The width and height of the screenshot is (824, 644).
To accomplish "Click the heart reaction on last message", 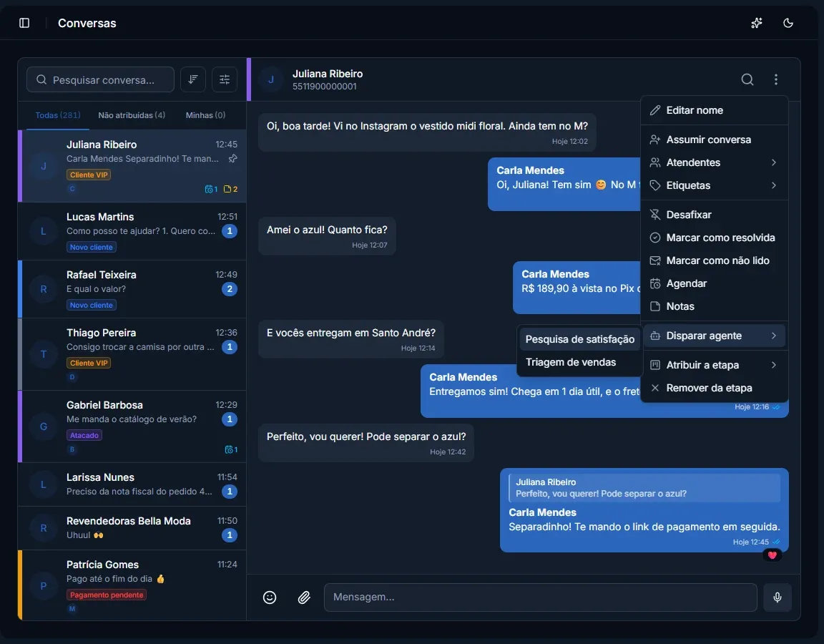I will (772, 555).
